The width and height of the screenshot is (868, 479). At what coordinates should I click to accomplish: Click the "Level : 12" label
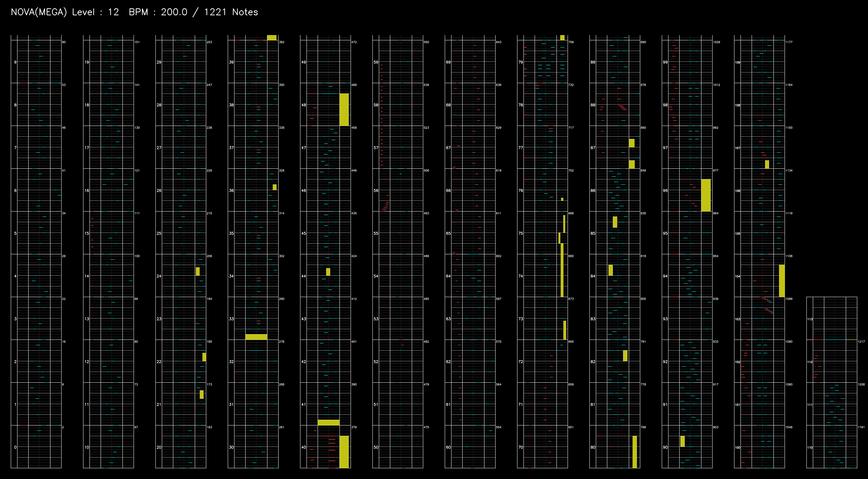(x=95, y=12)
